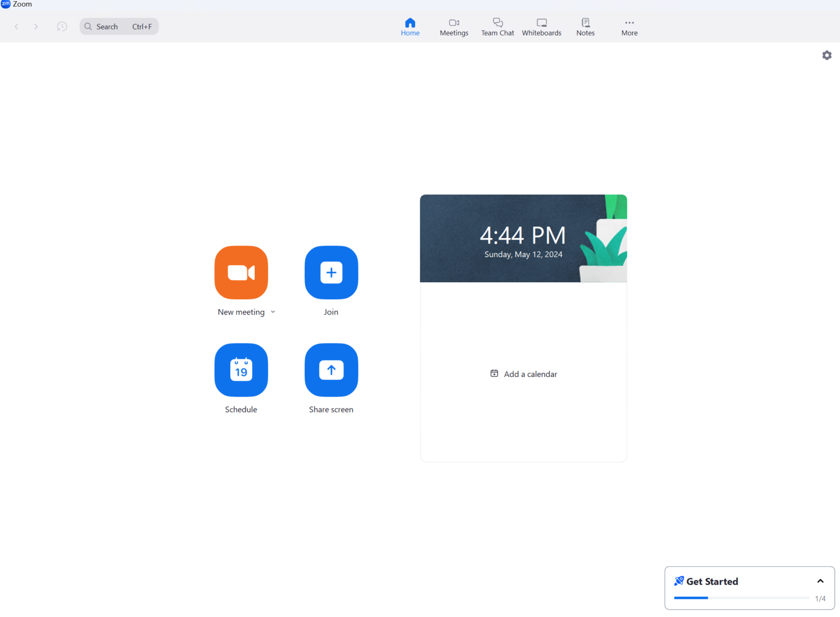The image size is (840, 617).
Task: Click the forward navigation arrow
Action: click(x=36, y=26)
